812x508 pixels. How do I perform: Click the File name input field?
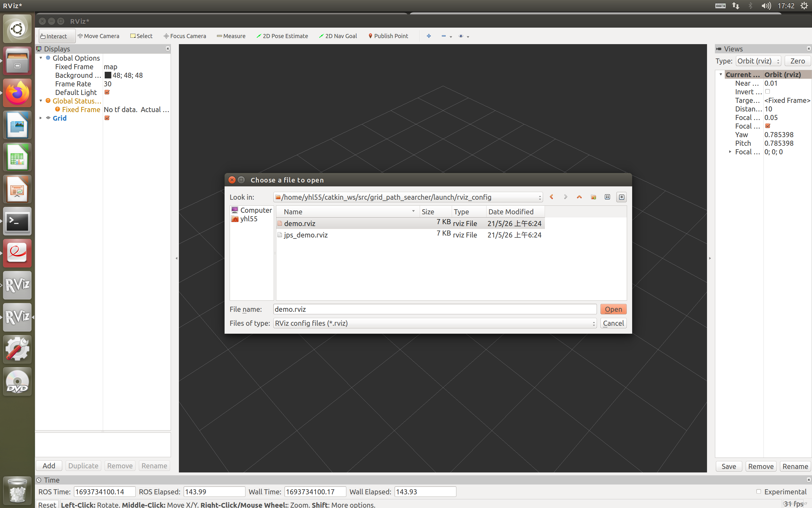tap(435, 309)
